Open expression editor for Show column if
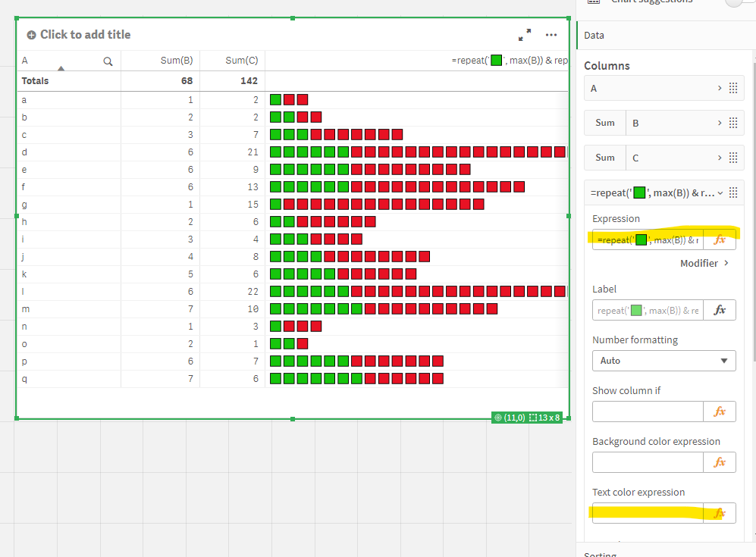Image resolution: width=756 pixels, height=557 pixels. (718, 411)
